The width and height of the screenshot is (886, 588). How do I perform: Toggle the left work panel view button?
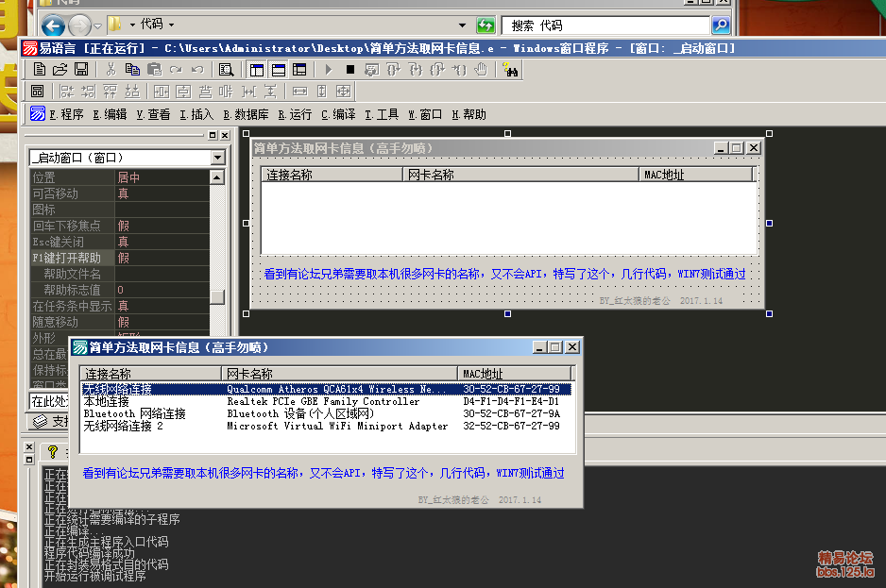[x=257, y=70]
